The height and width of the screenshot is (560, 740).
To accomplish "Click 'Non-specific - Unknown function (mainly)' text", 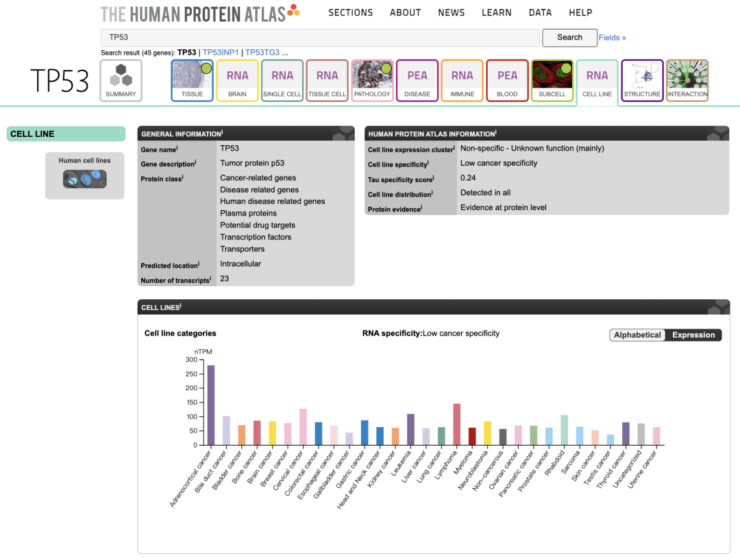I will click(x=532, y=148).
